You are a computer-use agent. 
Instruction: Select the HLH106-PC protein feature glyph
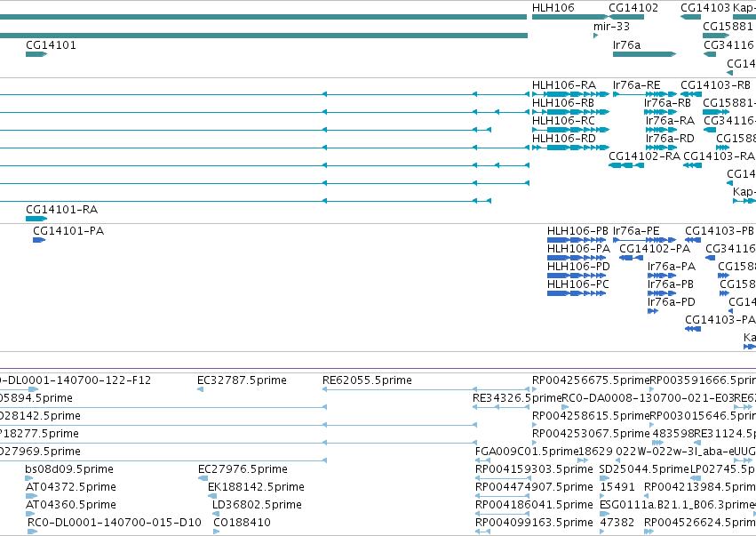(x=577, y=293)
